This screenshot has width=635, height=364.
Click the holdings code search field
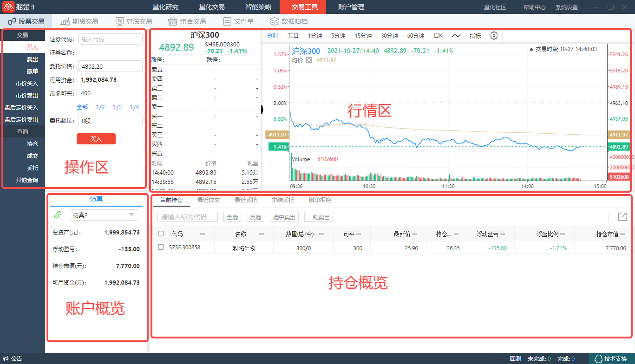pyautogui.click(x=188, y=217)
